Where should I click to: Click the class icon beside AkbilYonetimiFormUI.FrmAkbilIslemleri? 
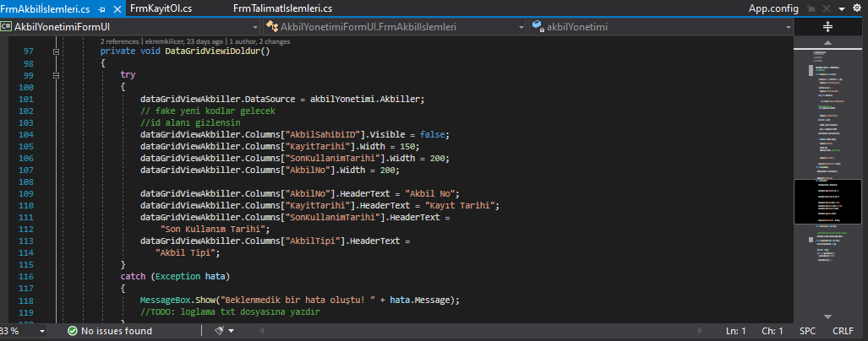tap(272, 26)
